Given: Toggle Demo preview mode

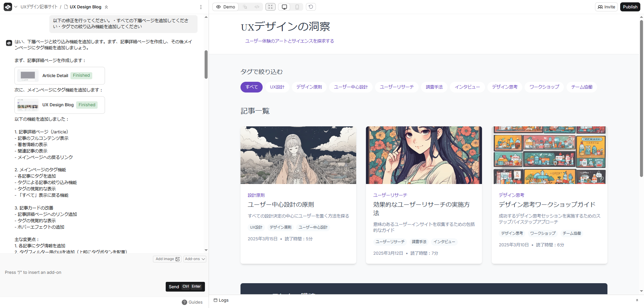Looking at the screenshot, I should [225, 7].
